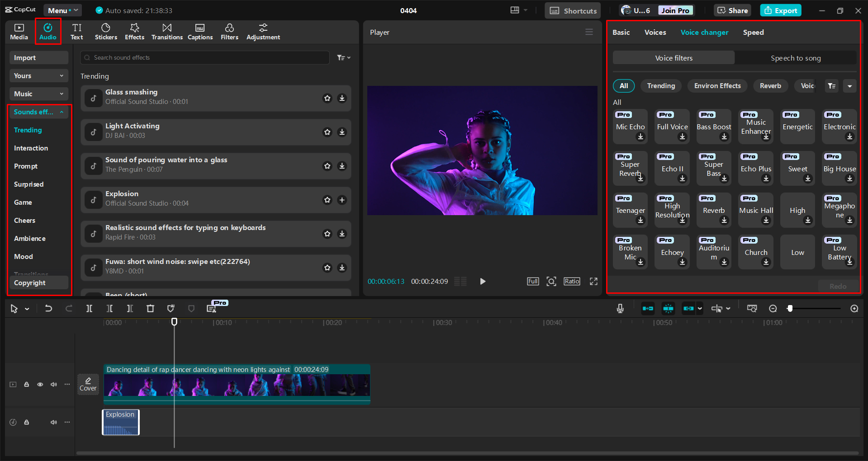Delete the selected clip with trash icon
This screenshot has height=461, width=868.
[150, 309]
